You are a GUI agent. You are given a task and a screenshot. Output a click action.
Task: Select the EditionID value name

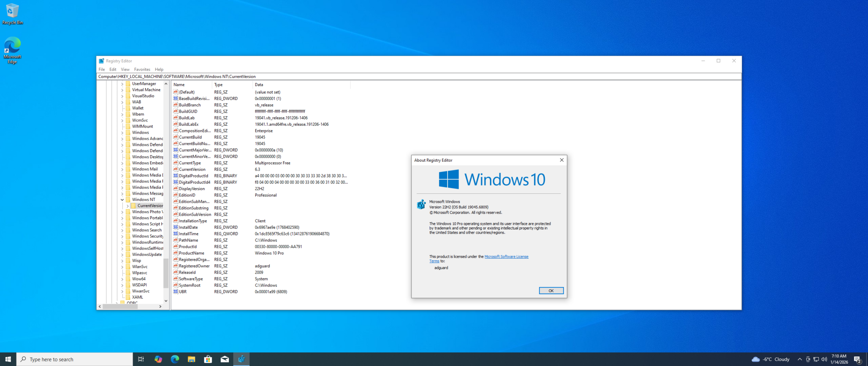pos(187,195)
